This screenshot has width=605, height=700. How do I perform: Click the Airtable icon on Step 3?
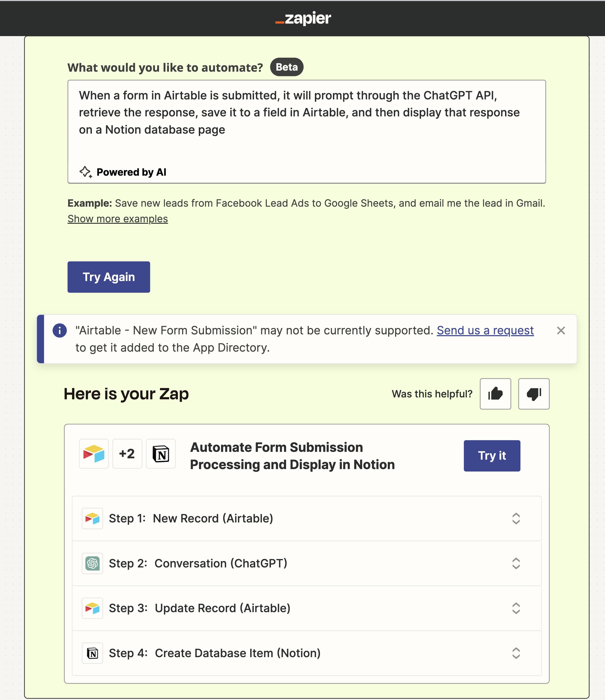tap(93, 608)
